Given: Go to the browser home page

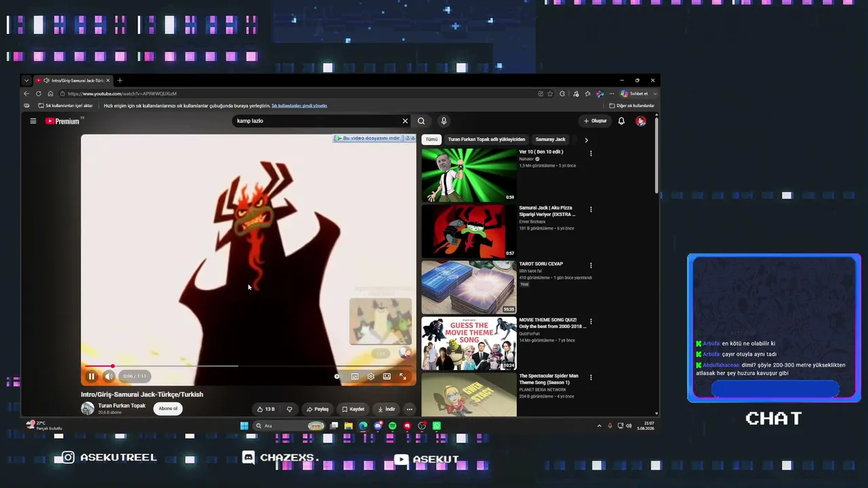Looking at the screenshot, I should tap(50, 94).
